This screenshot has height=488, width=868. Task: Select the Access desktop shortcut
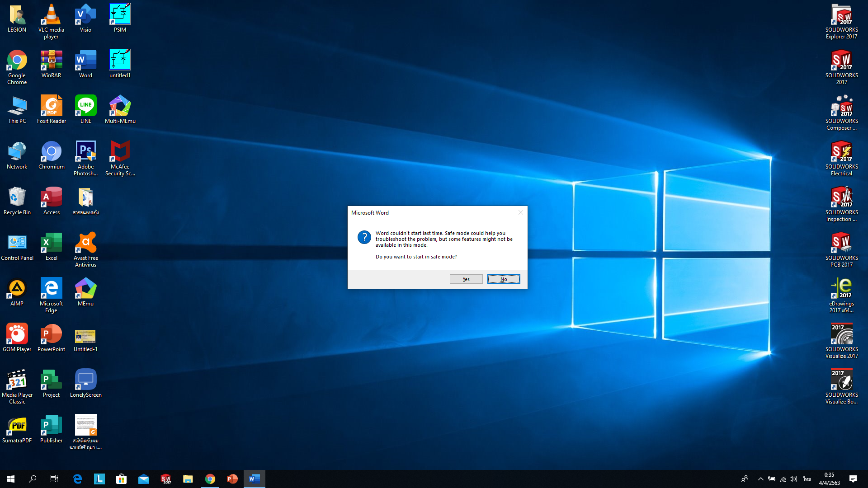pyautogui.click(x=51, y=201)
